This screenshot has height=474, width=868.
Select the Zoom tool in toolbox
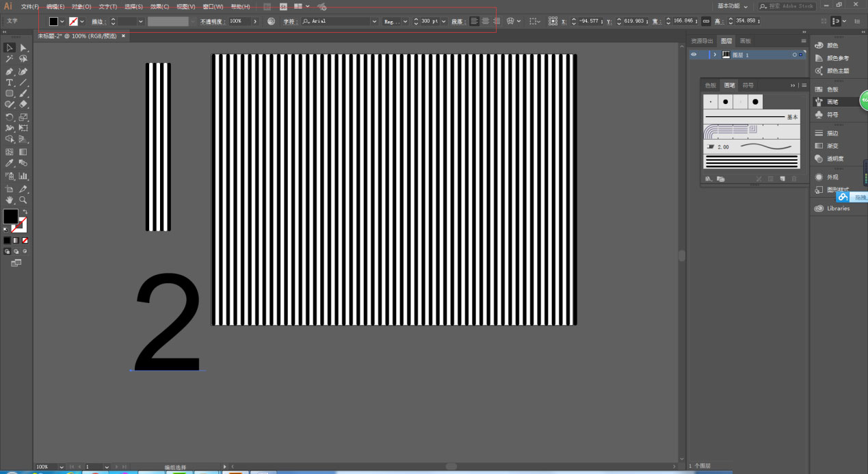point(23,200)
